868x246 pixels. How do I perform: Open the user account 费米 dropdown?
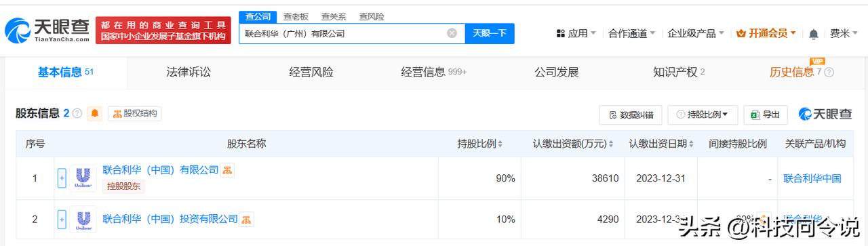[x=845, y=33]
